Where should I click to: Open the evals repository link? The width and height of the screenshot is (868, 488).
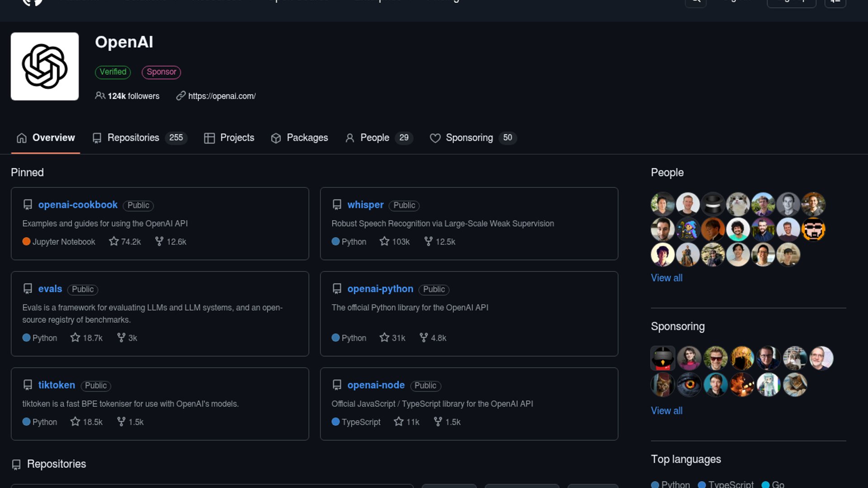click(50, 289)
